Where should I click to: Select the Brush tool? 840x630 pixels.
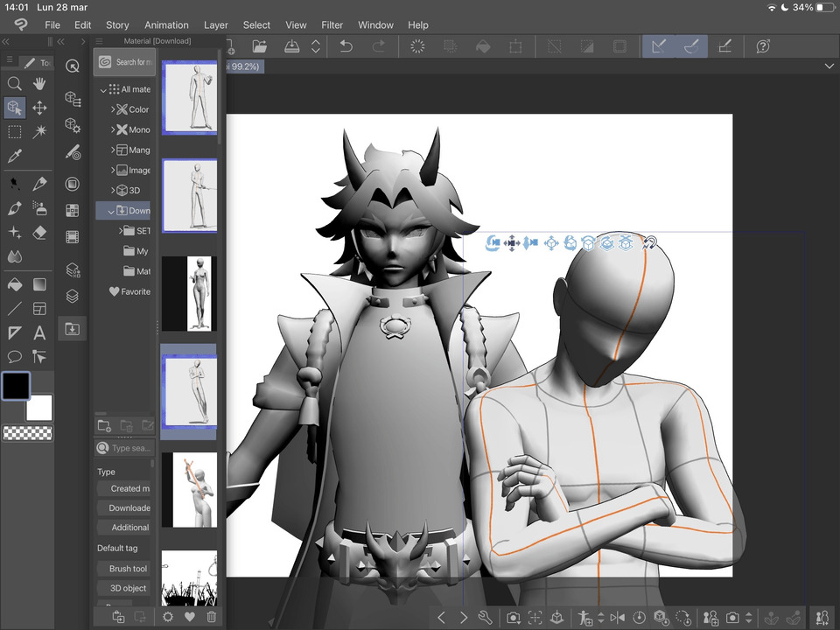point(15,208)
